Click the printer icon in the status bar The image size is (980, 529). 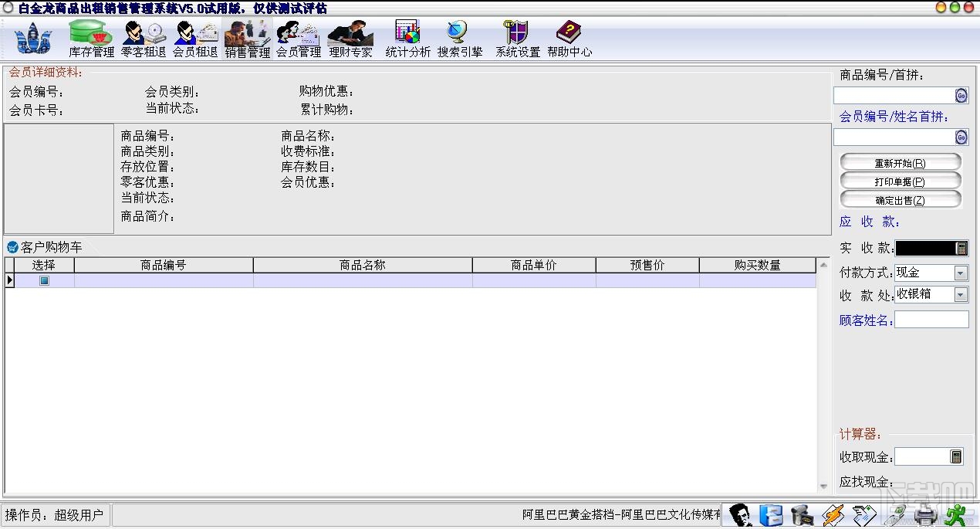pyautogui.click(x=924, y=514)
